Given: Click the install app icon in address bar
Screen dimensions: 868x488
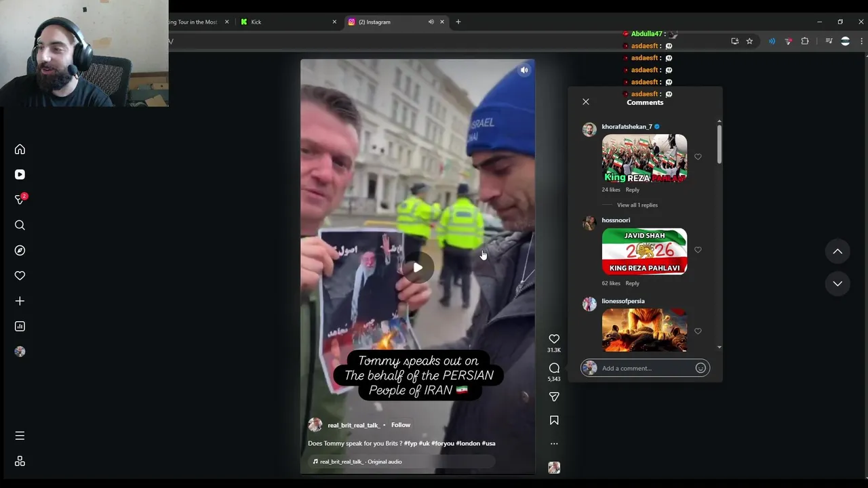Looking at the screenshot, I should (x=734, y=41).
